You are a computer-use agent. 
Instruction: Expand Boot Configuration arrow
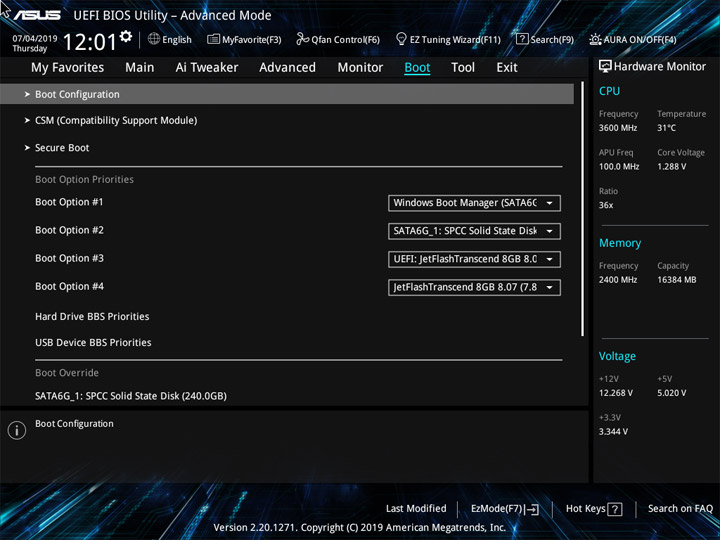point(27,94)
